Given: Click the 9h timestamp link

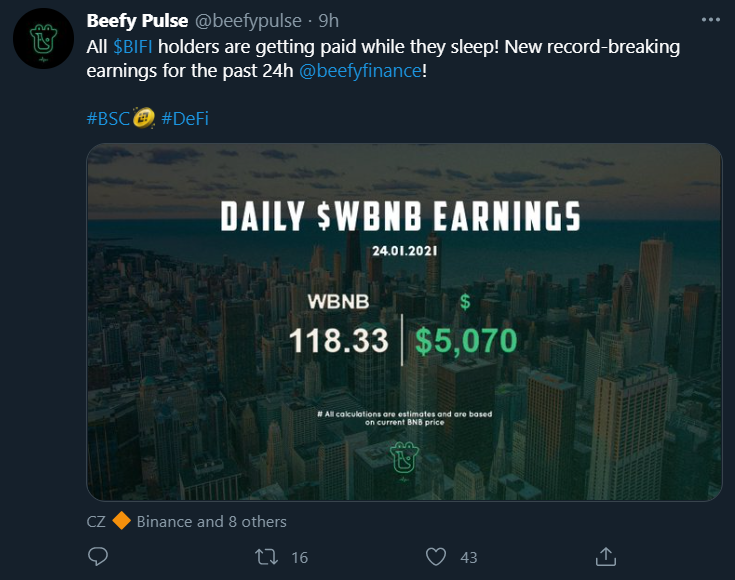Looking at the screenshot, I should click(x=329, y=20).
